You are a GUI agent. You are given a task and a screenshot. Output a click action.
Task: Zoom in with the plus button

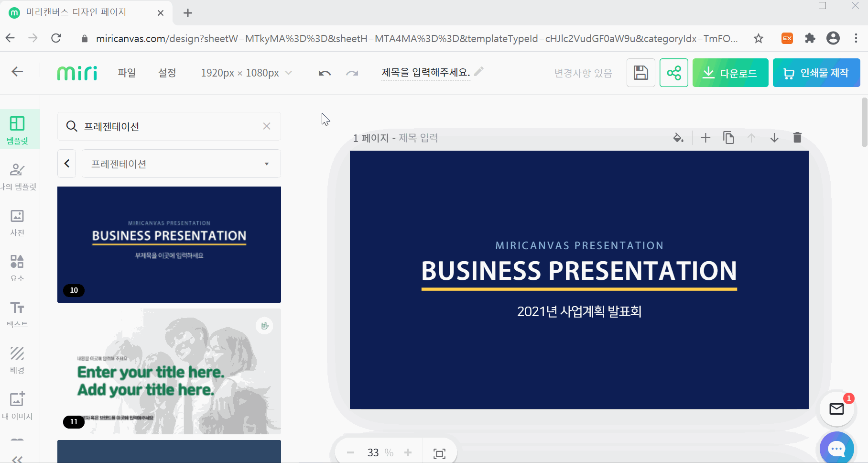(x=408, y=452)
